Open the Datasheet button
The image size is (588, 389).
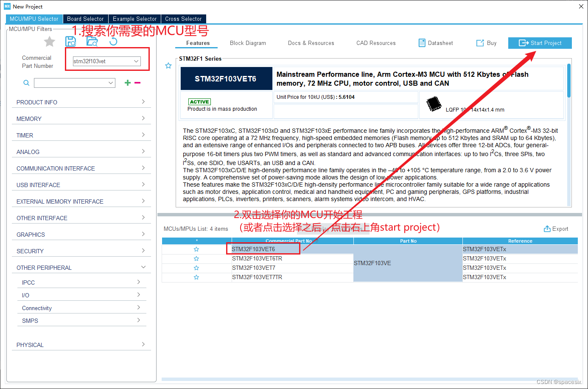[x=436, y=43]
